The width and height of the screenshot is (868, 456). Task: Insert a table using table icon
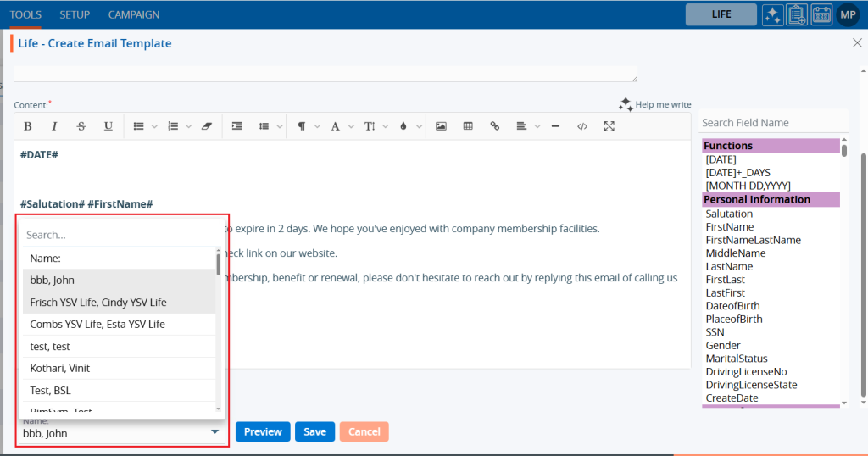pyautogui.click(x=468, y=126)
